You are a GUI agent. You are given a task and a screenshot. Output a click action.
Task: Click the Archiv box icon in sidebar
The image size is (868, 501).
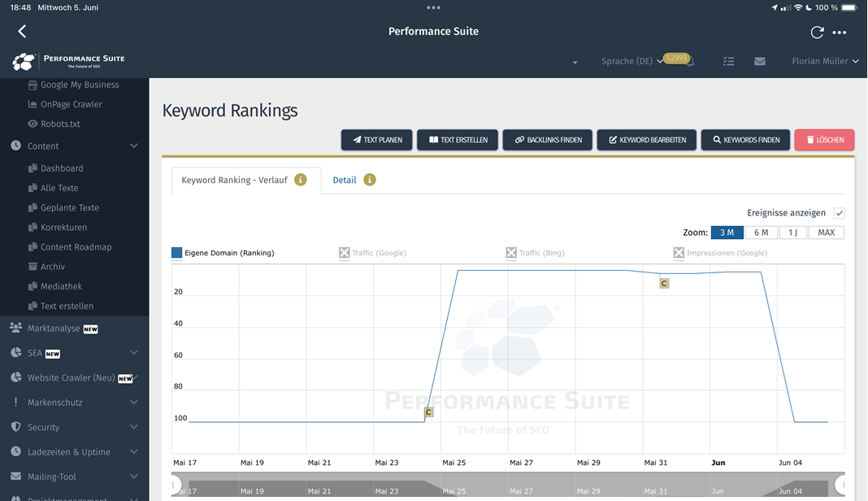click(33, 267)
